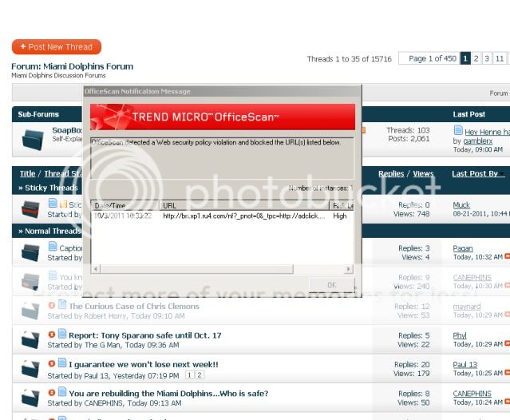This screenshot has width=510, height=420.
Task: Click red first-unread icon on Who is safe thread
Action: tap(51, 393)
